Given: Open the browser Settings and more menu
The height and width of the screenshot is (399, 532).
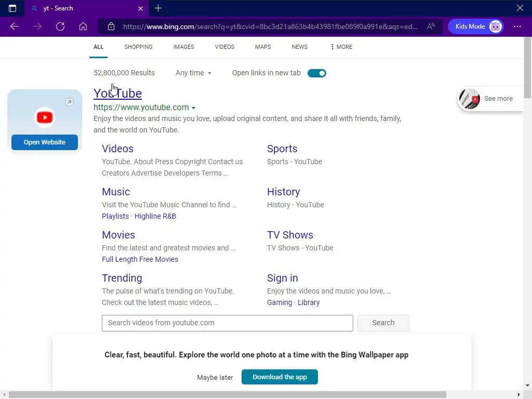Looking at the screenshot, I should click(x=517, y=26).
